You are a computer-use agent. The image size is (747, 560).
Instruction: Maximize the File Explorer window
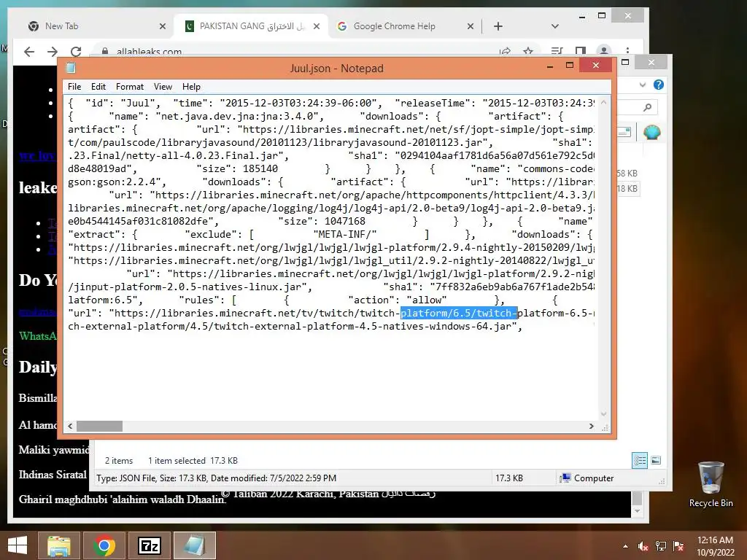[625, 63]
